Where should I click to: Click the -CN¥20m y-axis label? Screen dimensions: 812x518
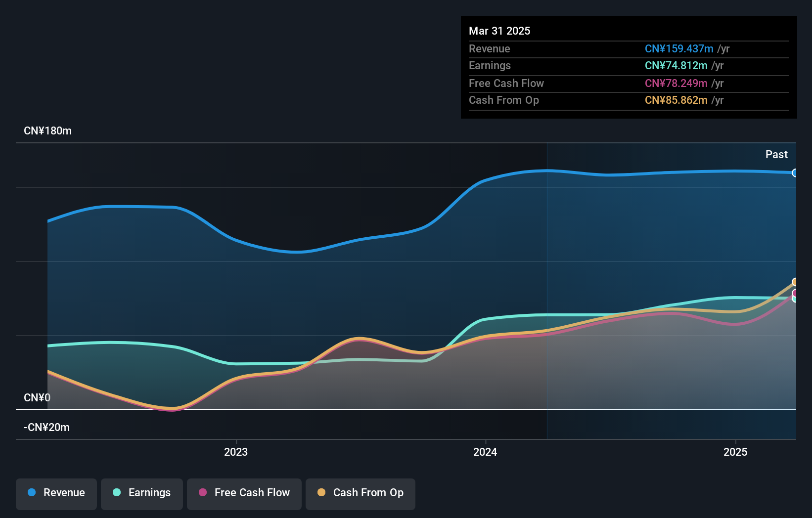coord(46,428)
